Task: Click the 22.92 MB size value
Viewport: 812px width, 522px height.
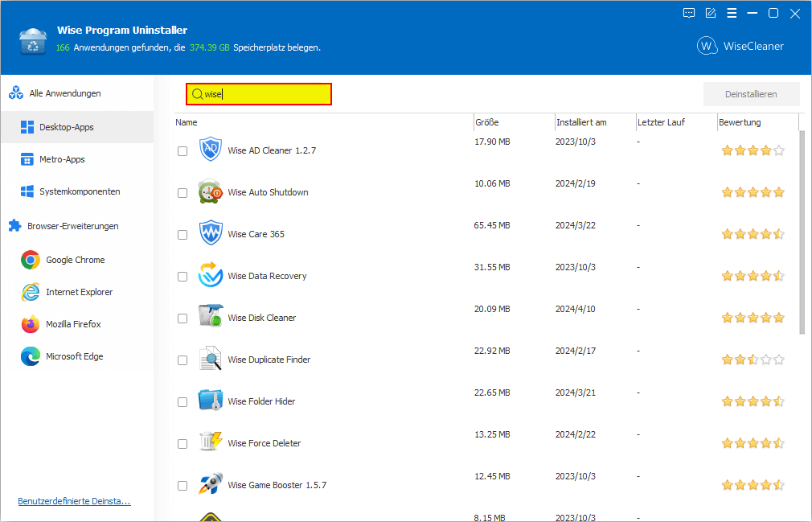Action: click(x=492, y=351)
